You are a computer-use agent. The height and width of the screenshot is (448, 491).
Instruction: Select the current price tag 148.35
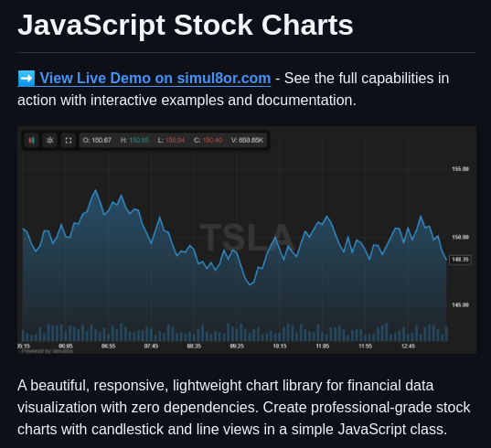tap(460, 260)
